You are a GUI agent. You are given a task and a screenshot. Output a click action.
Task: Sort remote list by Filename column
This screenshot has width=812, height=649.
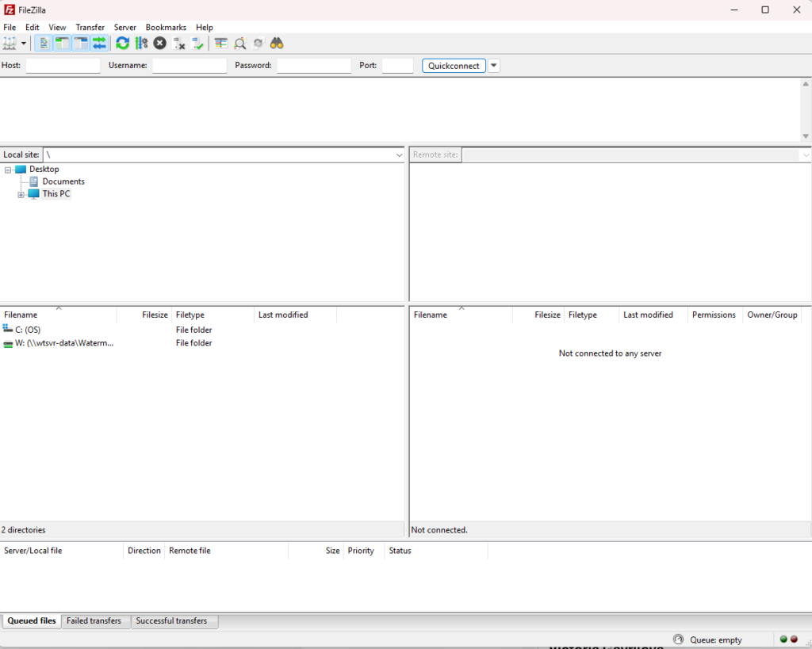[461, 315]
